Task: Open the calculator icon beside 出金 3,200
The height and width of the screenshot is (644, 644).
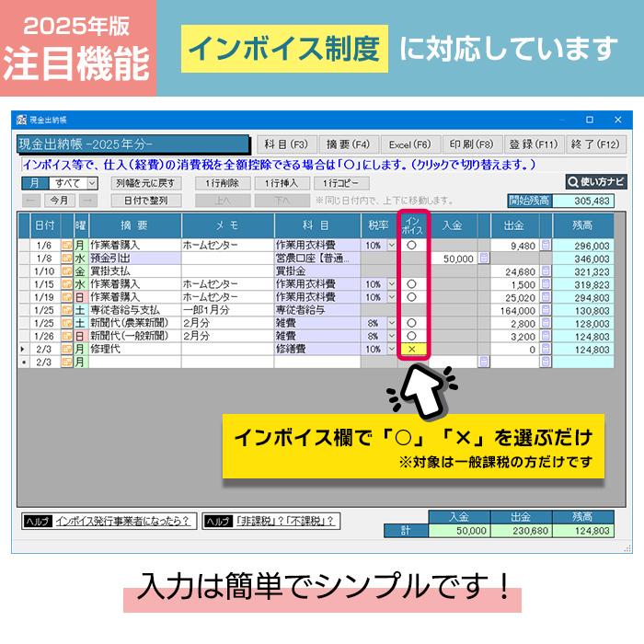Action: (x=546, y=337)
